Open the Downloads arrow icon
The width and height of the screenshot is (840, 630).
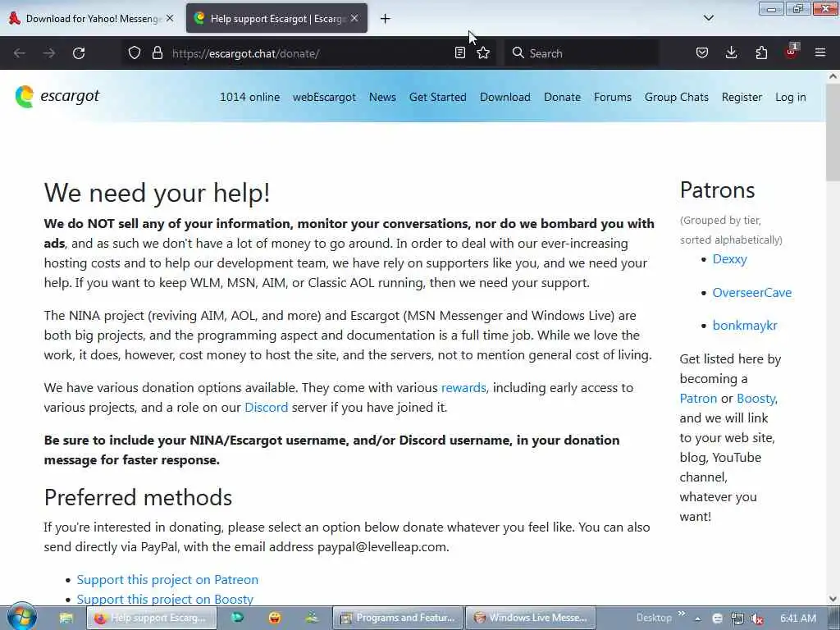tap(731, 53)
